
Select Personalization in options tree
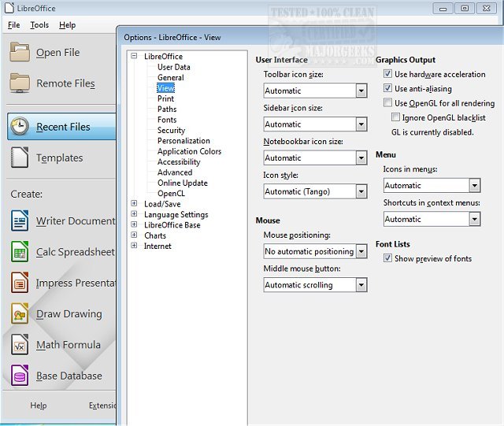[183, 140]
